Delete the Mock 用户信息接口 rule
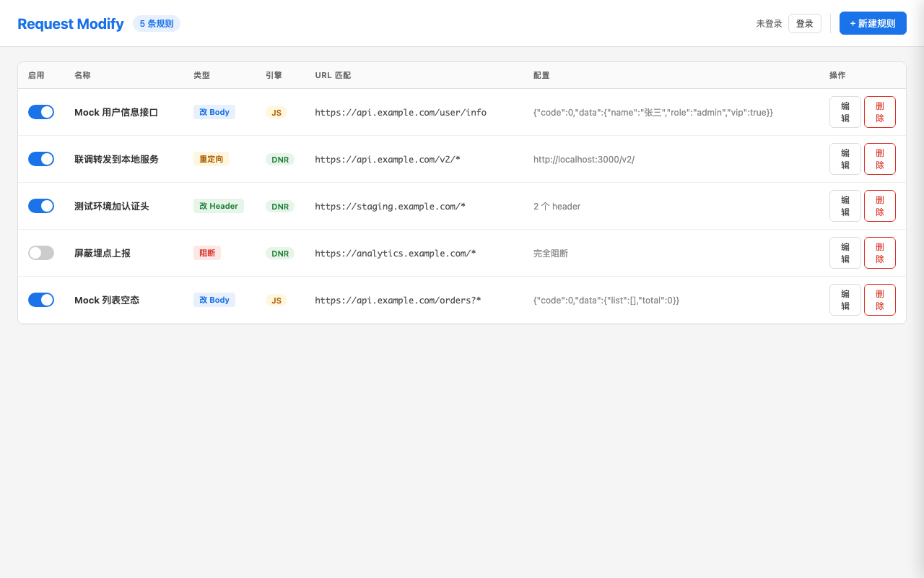This screenshot has height=578, width=924. tap(880, 112)
